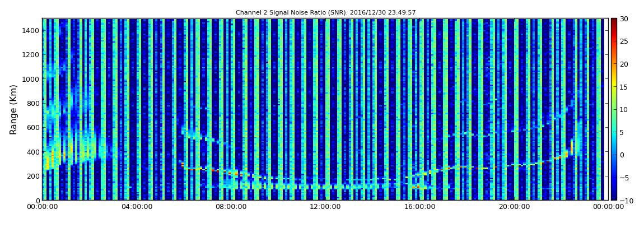Click the colorbar value 20
The height and width of the screenshot is (228, 644).
click(624, 64)
